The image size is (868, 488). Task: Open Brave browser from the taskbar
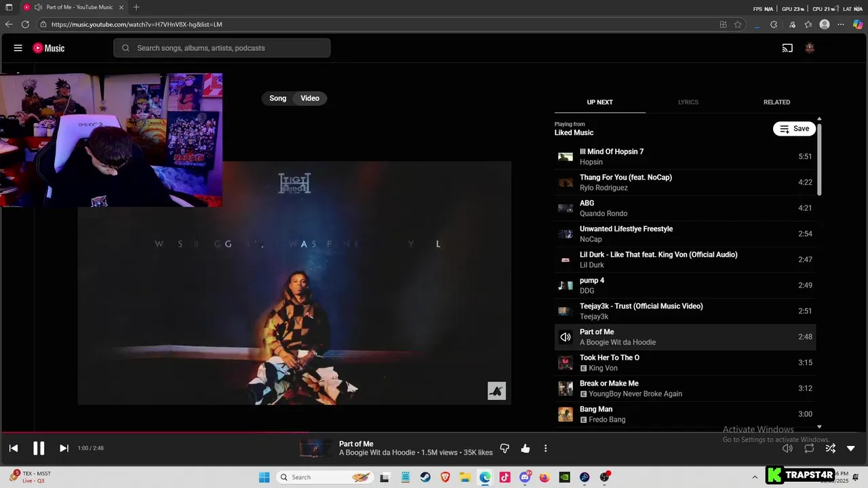(445, 477)
